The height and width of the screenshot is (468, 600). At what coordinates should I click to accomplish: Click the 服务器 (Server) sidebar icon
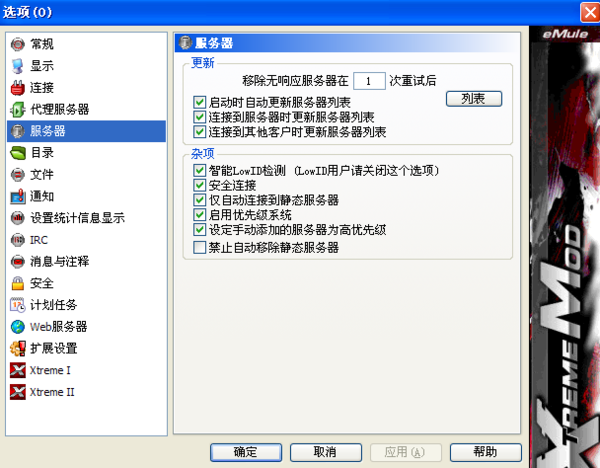[x=18, y=131]
